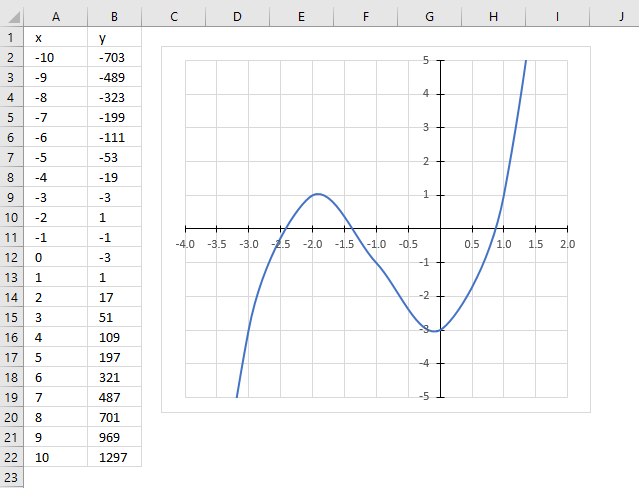Click cell with value 1297

pos(114,457)
